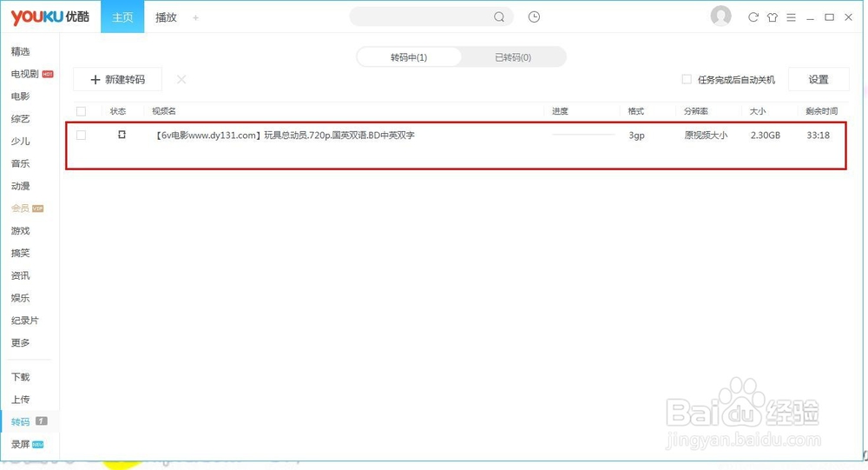
Task: Click the VIP badge beside 会员
Action: tap(37, 209)
